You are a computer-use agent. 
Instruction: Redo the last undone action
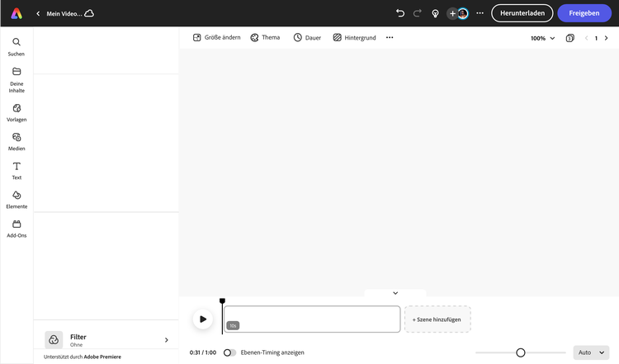pos(418,13)
